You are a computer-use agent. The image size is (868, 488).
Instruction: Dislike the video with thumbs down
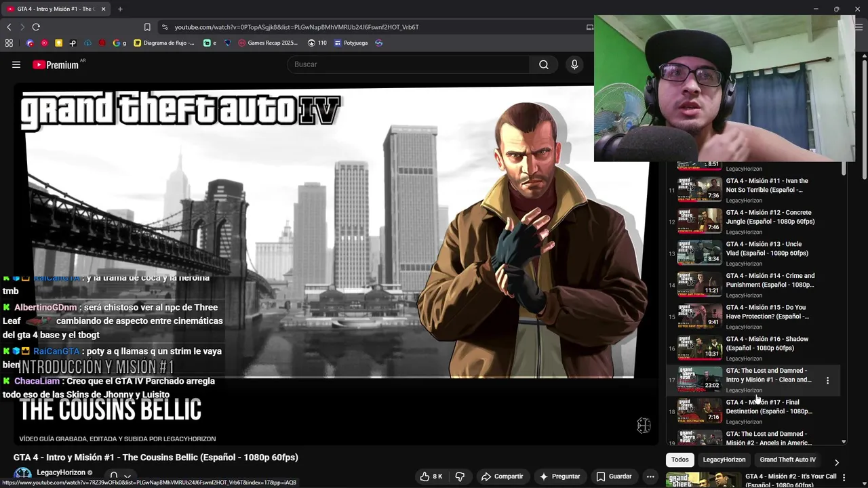coord(460,476)
